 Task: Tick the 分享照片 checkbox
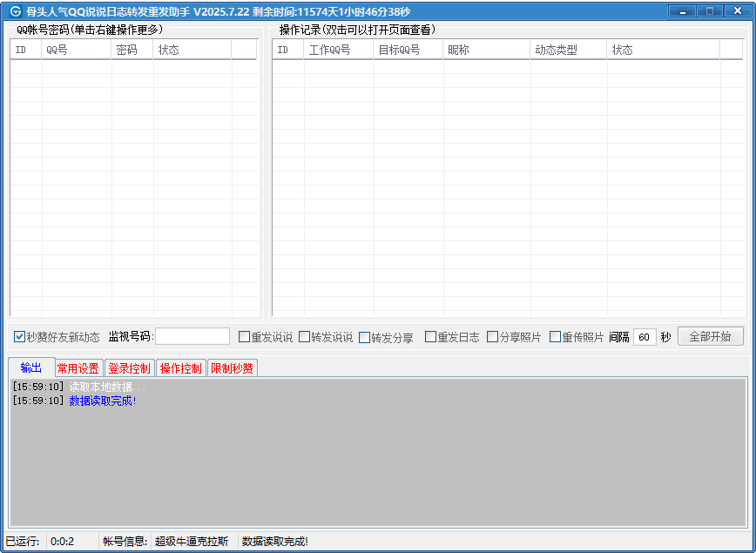pos(493,337)
